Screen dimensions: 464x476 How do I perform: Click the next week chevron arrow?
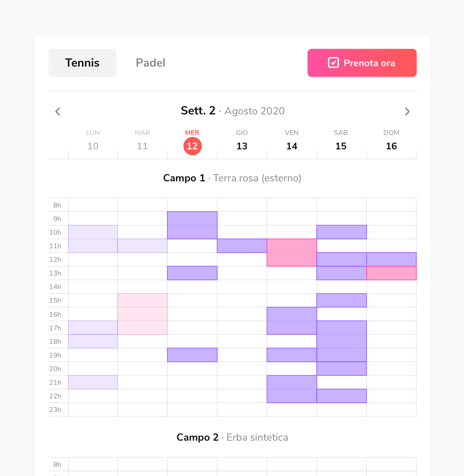click(407, 111)
